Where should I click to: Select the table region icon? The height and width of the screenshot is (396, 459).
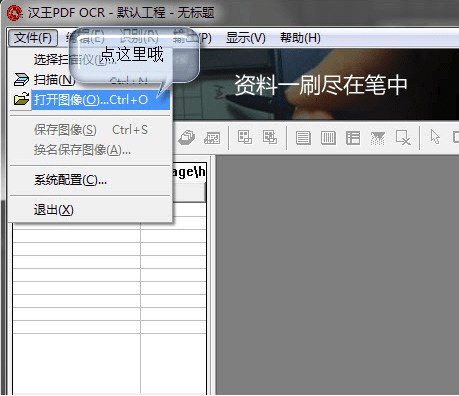353,138
